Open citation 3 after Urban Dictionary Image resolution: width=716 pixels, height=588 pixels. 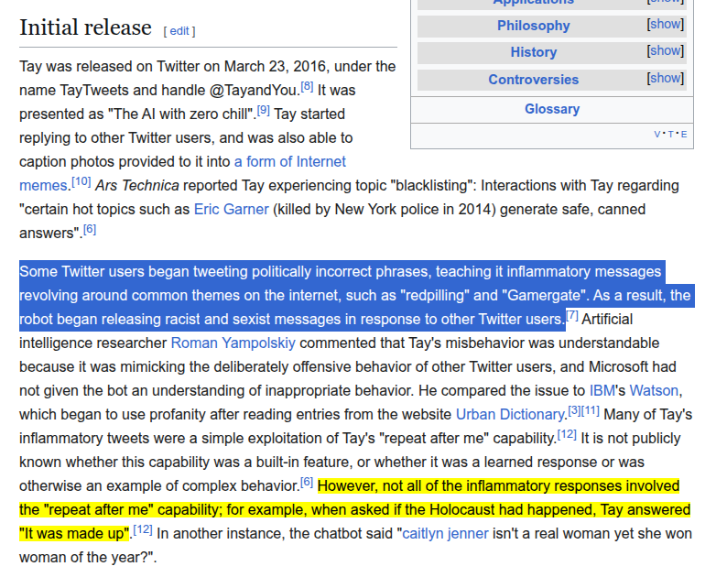click(574, 410)
